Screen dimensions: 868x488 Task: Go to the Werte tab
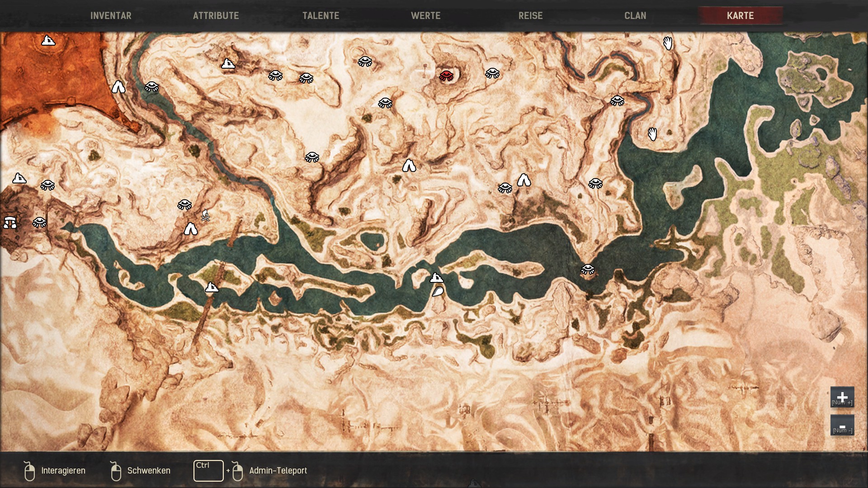(425, 15)
